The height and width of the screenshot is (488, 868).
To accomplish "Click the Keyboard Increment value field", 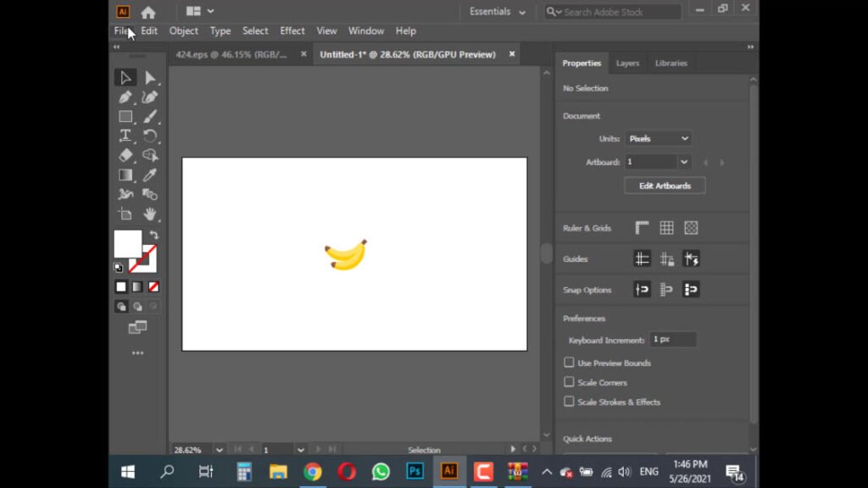I will (672, 340).
